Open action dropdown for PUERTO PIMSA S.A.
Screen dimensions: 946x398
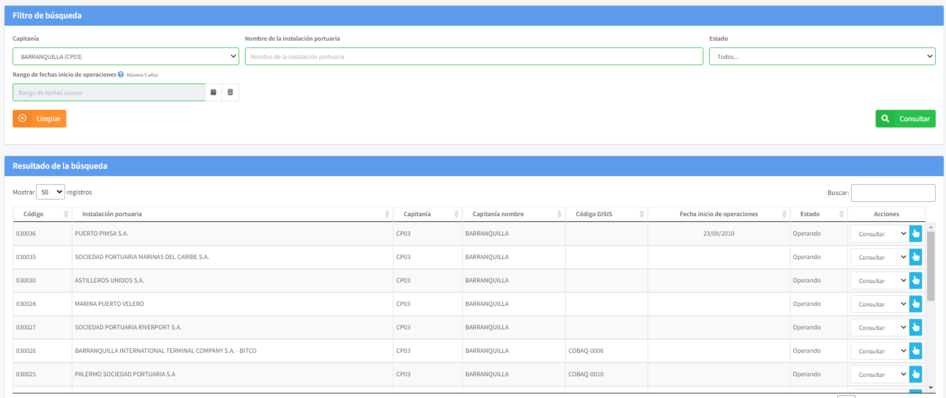[x=880, y=233]
